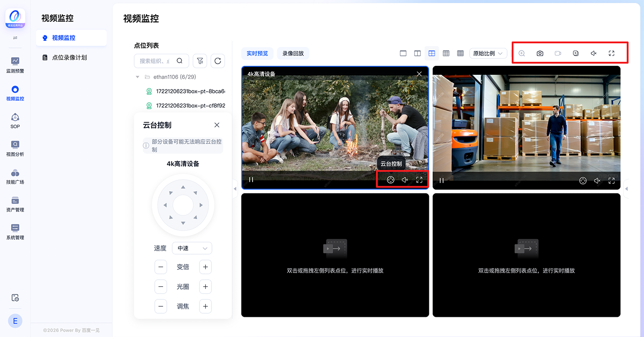Tilt camera down with PTZ down arrow
Screen dimensions: 644x337
[x=183, y=223]
